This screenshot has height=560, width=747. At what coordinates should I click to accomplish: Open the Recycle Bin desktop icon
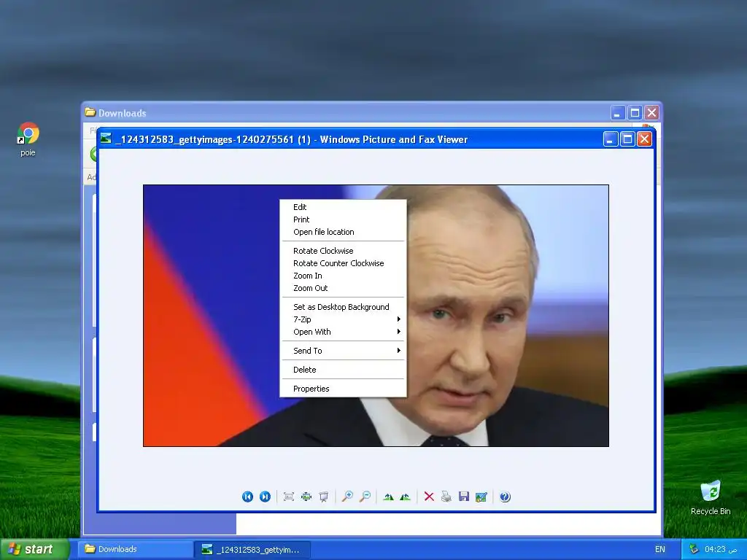711,497
